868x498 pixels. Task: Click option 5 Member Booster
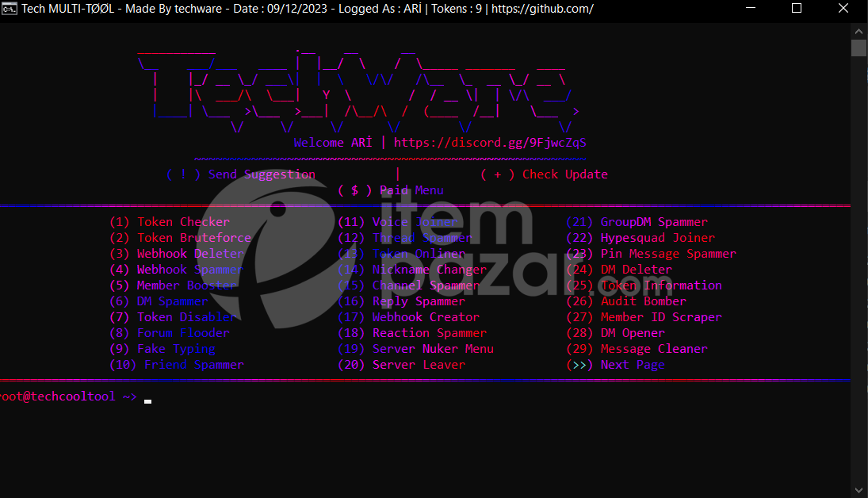[174, 285]
